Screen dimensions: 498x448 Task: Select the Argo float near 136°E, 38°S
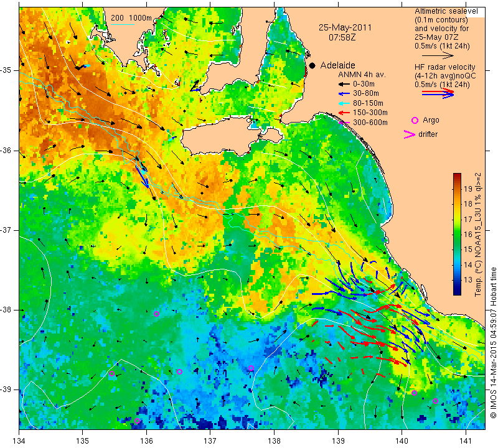tap(156, 314)
